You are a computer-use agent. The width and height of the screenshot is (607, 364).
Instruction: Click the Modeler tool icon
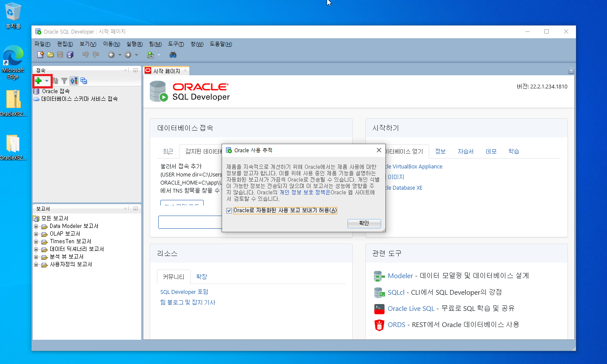pyautogui.click(x=379, y=276)
